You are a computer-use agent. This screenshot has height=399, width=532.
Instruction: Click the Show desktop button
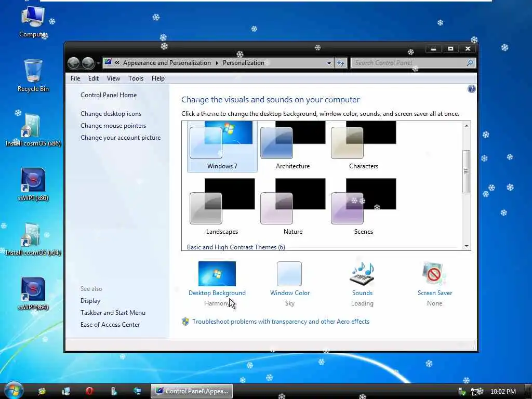click(528, 391)
